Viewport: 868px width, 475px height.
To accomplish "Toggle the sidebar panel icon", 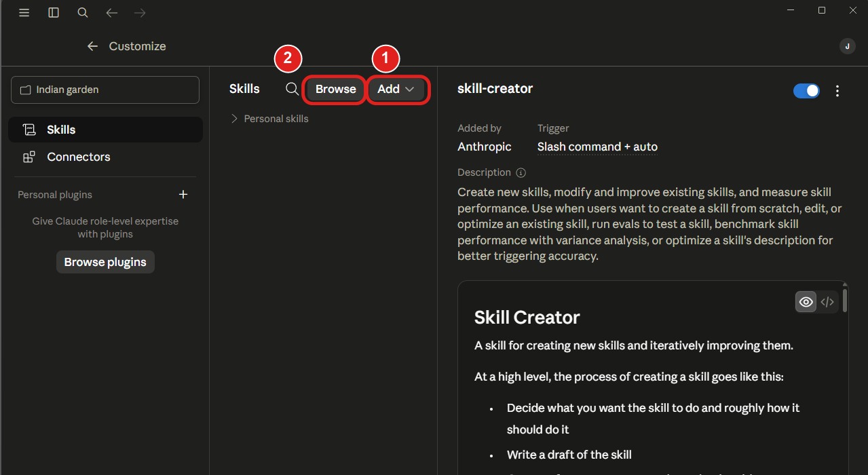I will (x=54, y=12).
